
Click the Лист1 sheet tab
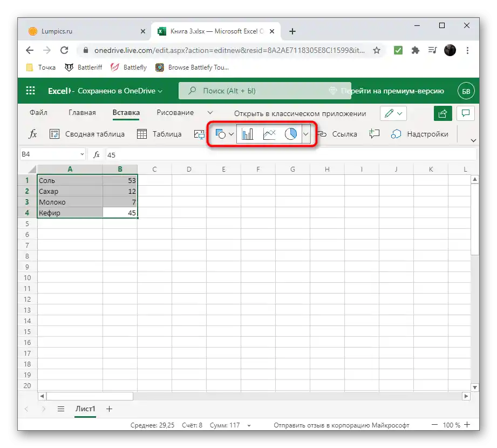(85, 409)
